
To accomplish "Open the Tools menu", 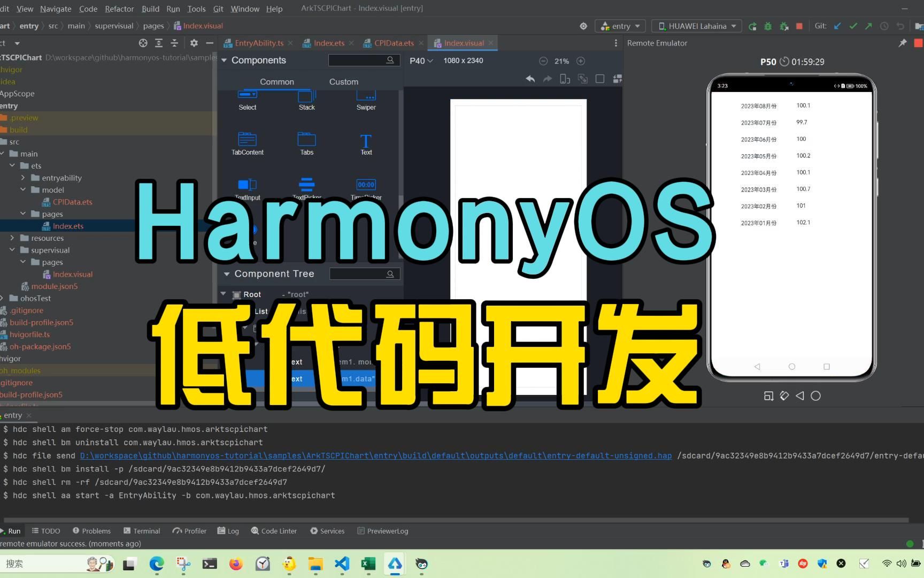I will pyautogui.click(x=196, y=9).
